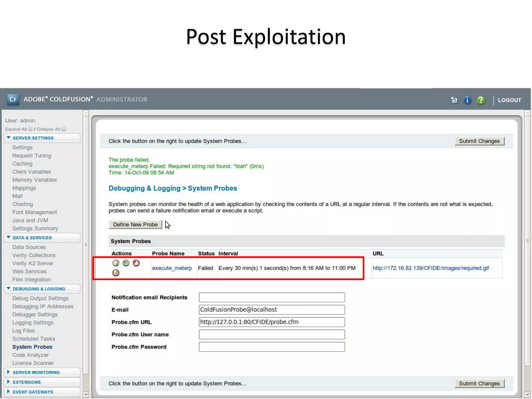Open the execute_meterp probe link
This screenshot has width=532, height=399.
[172, 268]
